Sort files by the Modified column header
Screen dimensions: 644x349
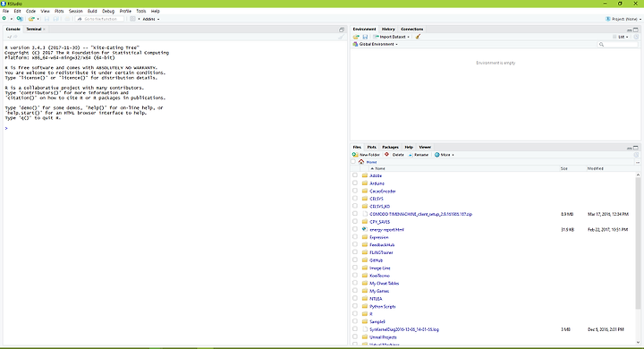coord(595,168)
